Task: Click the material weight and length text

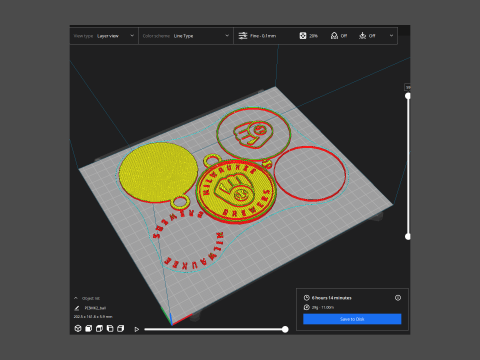Action: click(323, 307)
